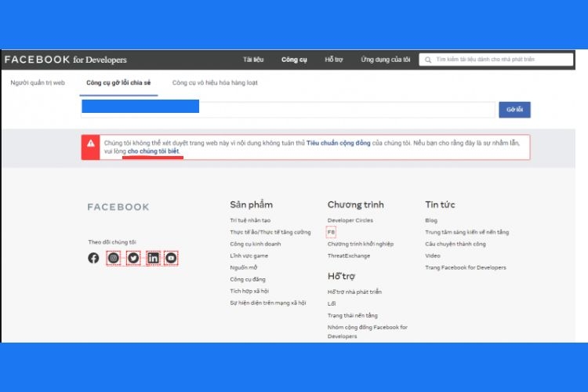Open Tích hợp xã hội link
Viewport: 588px width, 392px height.
(x=249, y=291)
